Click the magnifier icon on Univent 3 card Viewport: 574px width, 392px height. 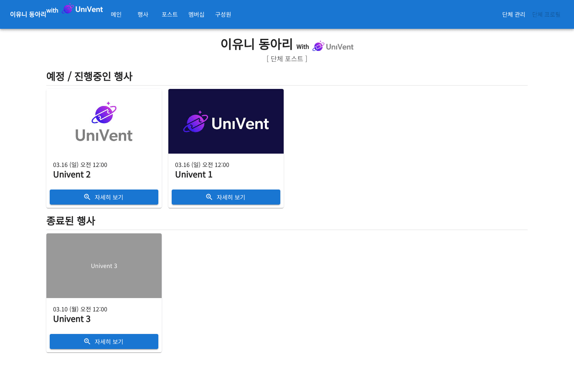coord(87,341)
